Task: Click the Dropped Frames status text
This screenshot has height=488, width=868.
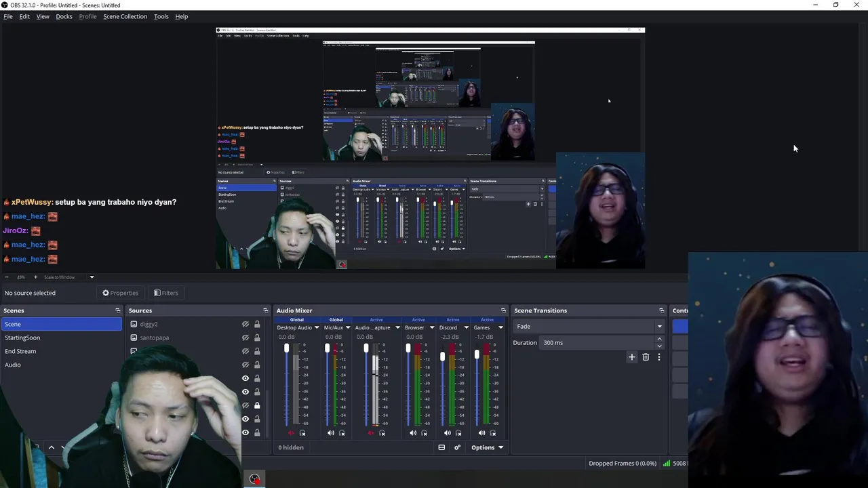Action: [623, 464]
